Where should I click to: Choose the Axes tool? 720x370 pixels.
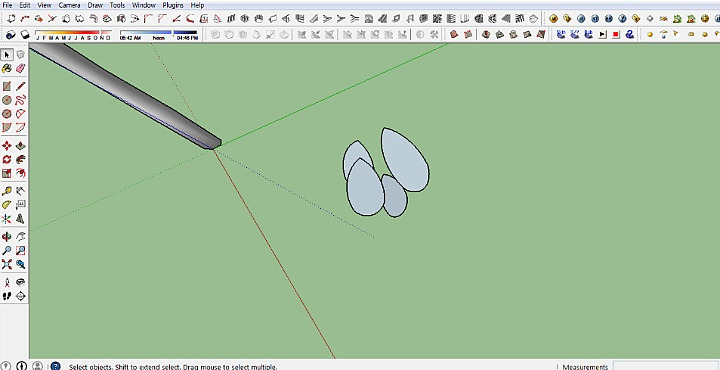click(x=7, y=219)
